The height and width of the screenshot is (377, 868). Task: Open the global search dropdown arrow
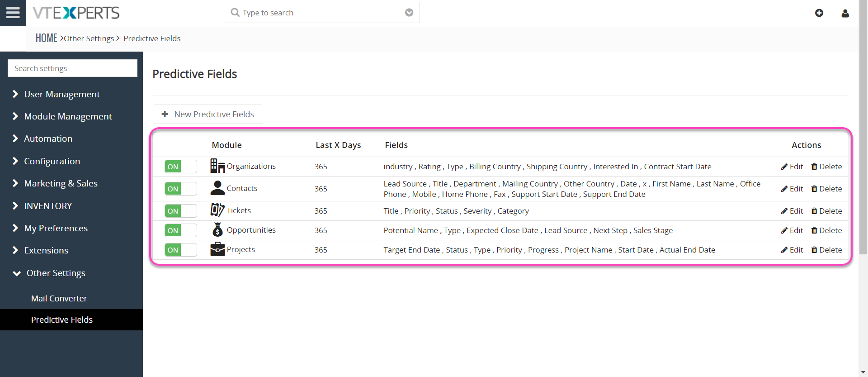coord(409,13)
